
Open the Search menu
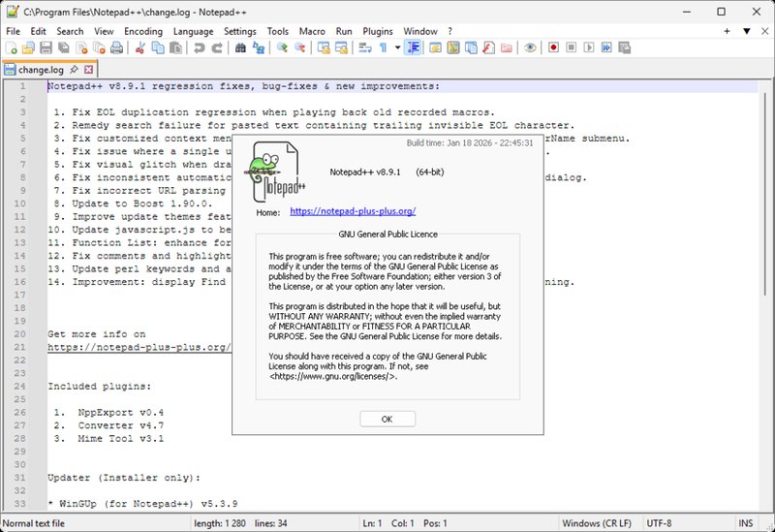point(70,31)
